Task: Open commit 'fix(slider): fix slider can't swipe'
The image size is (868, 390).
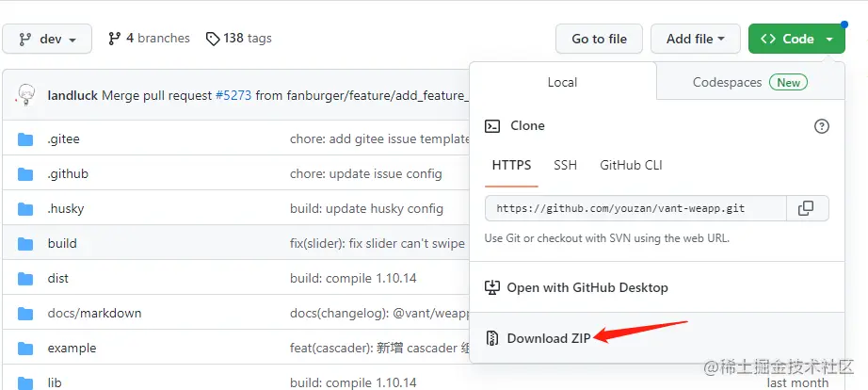Action: [x=378, y=243]
